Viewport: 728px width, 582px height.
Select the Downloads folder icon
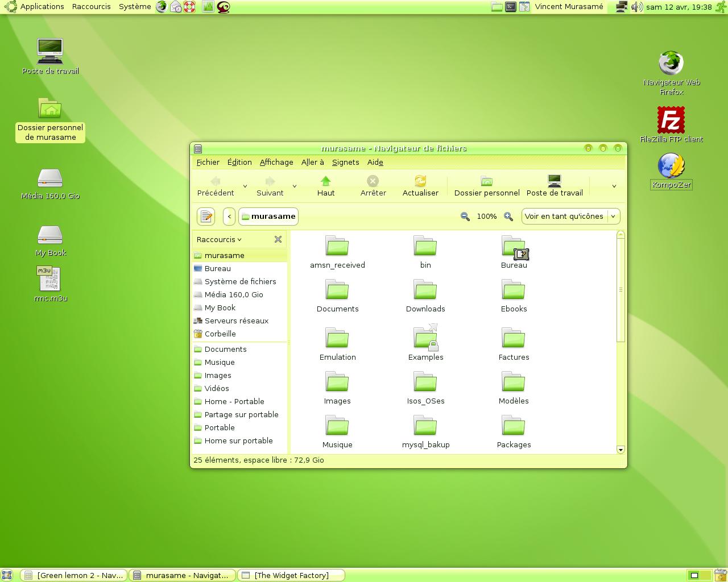tap(425, 290)
